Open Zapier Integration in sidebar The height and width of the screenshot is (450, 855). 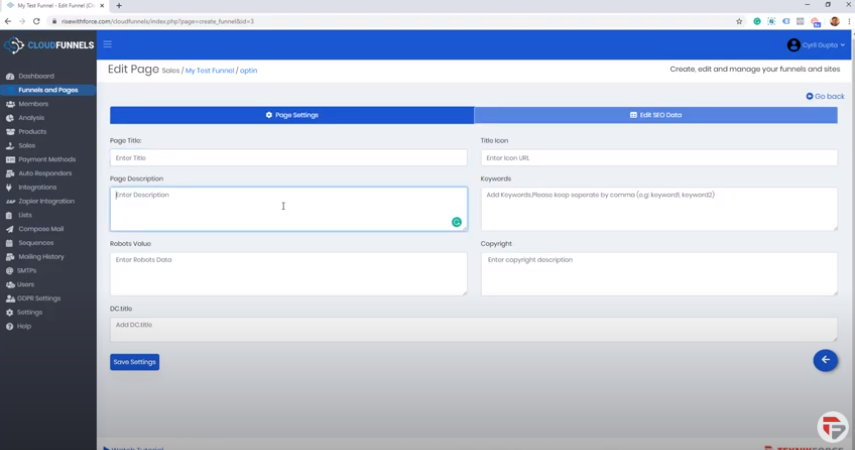(x=46, y=201)
